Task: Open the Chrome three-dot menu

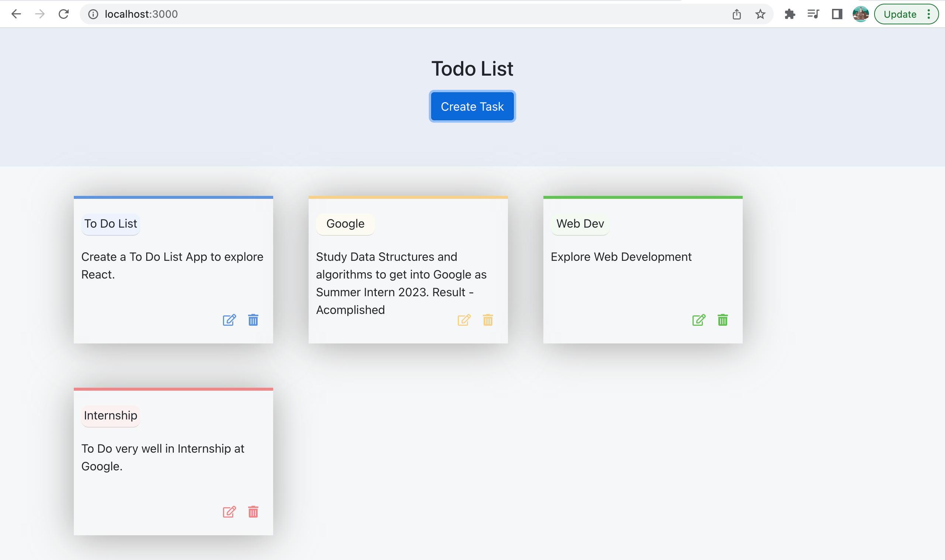Action: tap(929, 14)
